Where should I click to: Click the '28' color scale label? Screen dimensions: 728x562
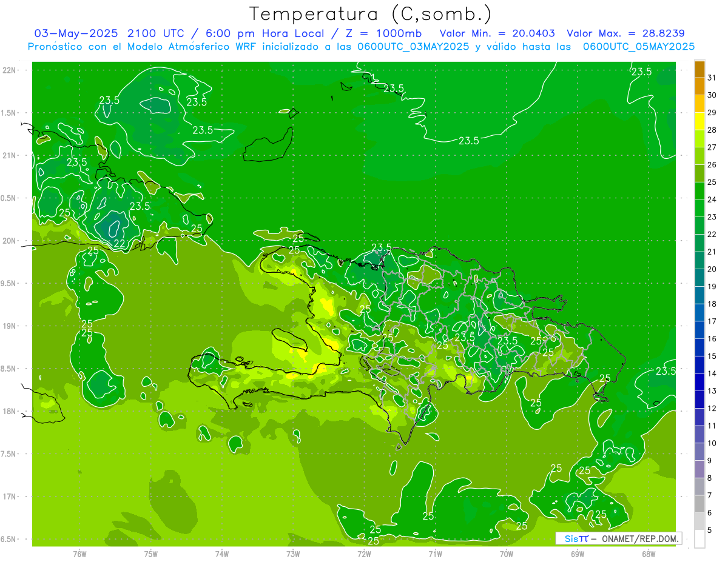712,130
